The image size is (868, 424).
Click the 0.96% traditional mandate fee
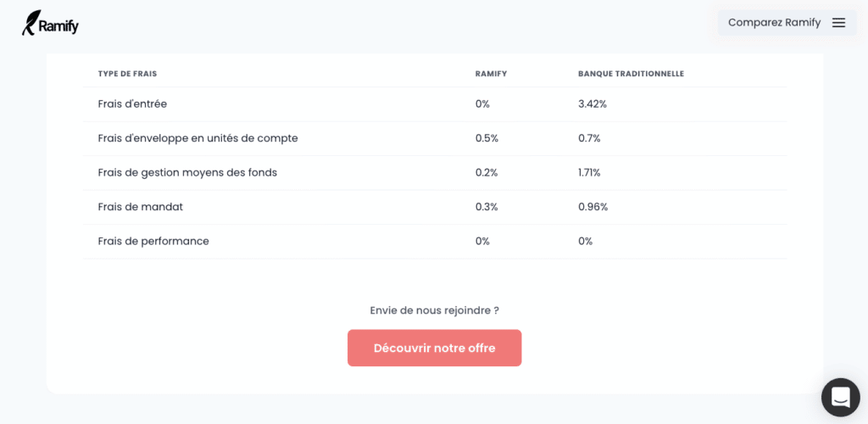[593, 207]
